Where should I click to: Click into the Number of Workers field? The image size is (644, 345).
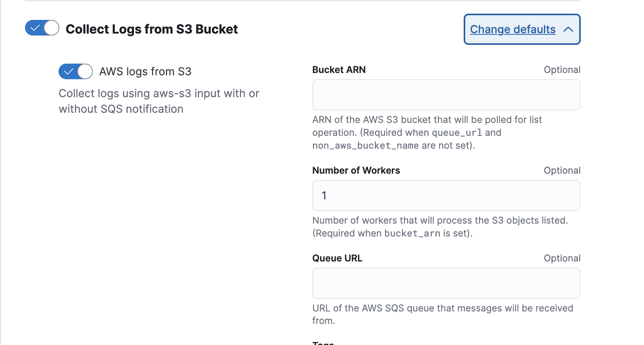(x=446, y=196)
